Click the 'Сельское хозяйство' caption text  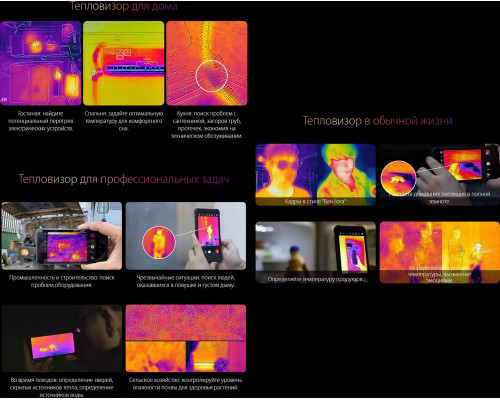(x=186, y=384)
